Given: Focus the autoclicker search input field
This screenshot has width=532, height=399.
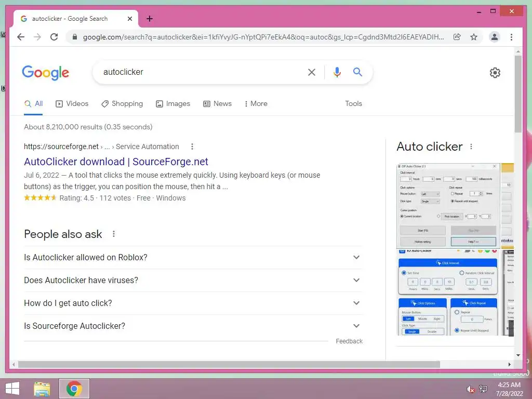Looking at the screenshot, I should 202,72.
